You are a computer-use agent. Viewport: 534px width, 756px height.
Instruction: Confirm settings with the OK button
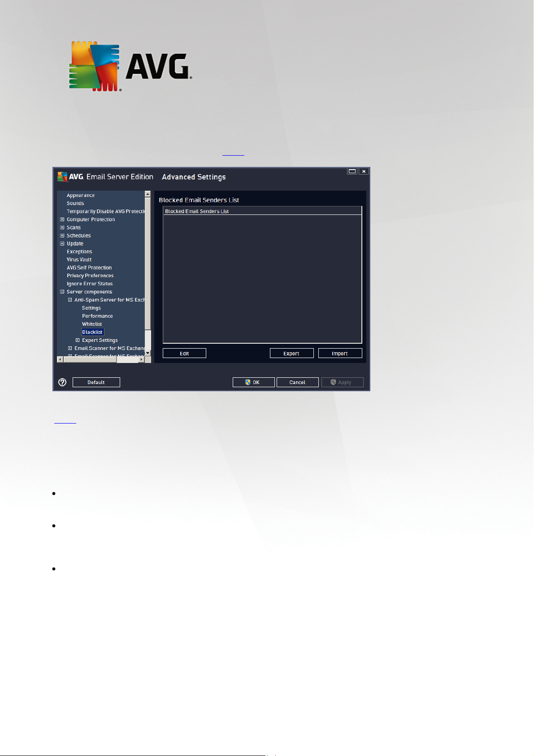253,382
